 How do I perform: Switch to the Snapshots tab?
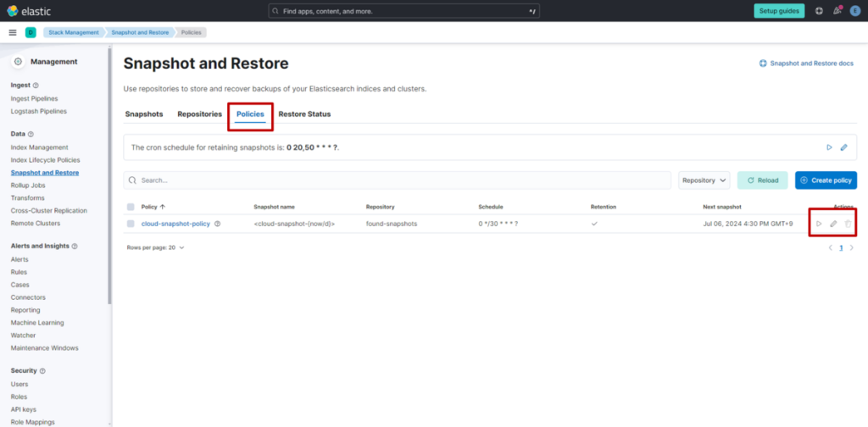coord(144,114)
